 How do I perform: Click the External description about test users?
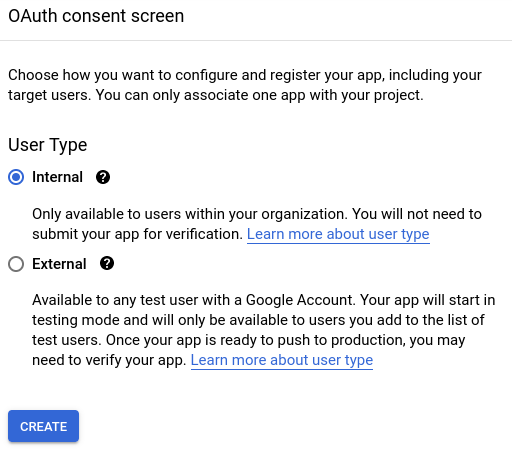tap(263, 330)
